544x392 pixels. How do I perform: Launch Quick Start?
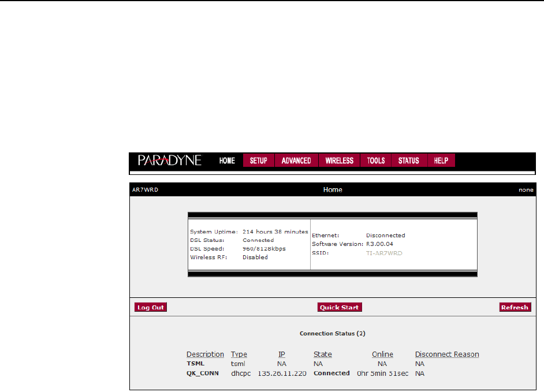(x=340, y=307)
